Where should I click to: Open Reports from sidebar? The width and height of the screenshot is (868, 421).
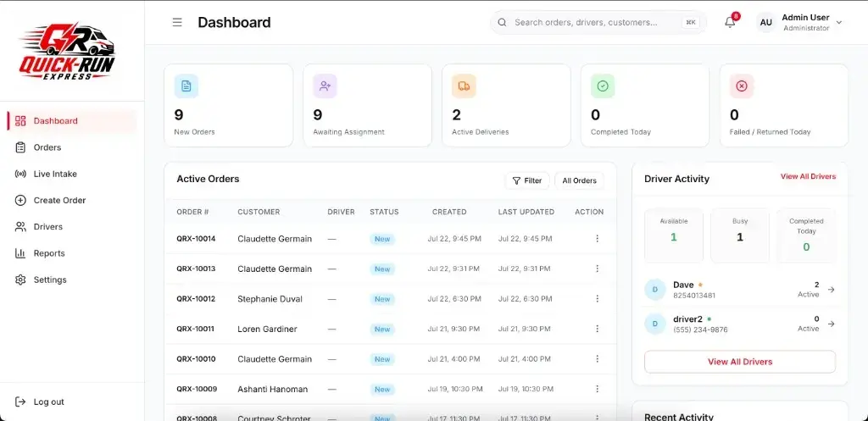coord(72,253)
